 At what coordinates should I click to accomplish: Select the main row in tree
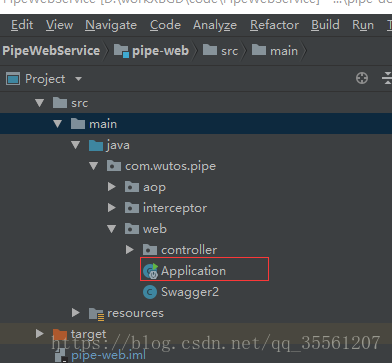pyautogui.click(x=196, y=124)
